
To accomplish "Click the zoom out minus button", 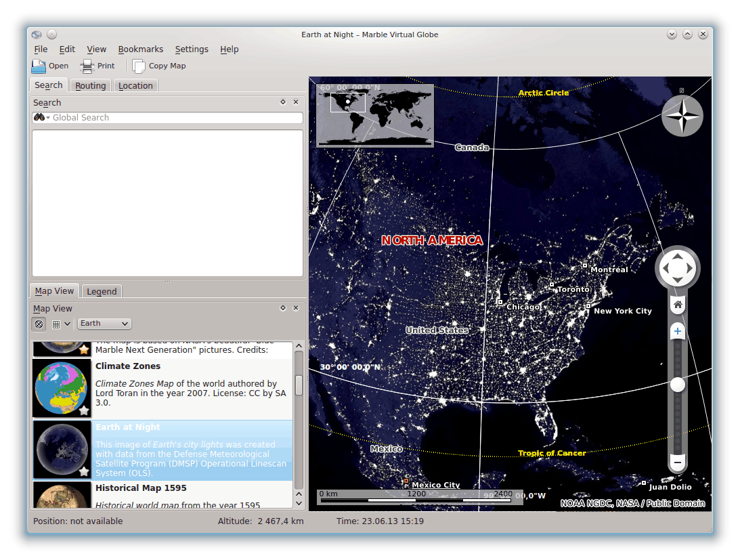I will tap(678, 462).
